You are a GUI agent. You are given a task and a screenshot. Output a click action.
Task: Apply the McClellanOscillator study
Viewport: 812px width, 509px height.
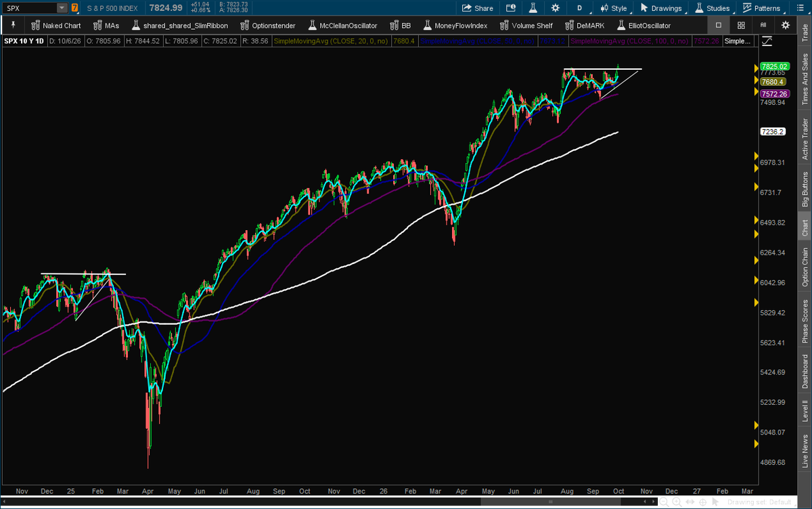[342, 25]
